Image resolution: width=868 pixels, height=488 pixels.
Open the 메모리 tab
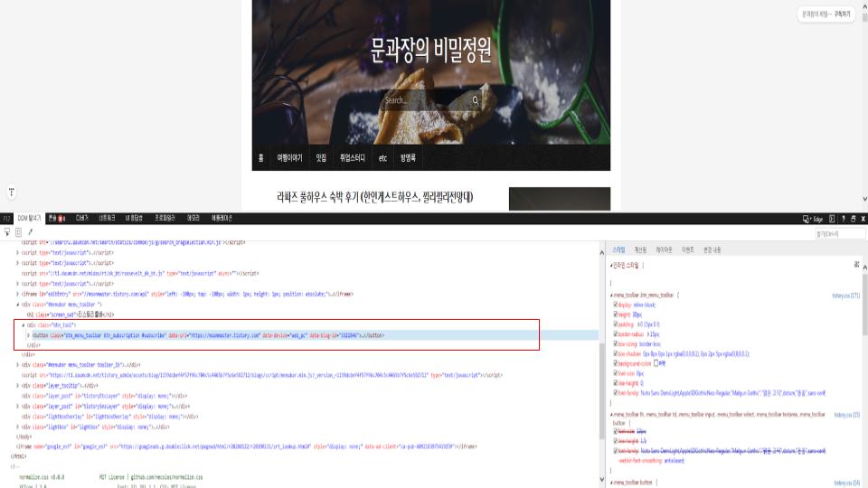pyautogui.click(x=193, y=218)
